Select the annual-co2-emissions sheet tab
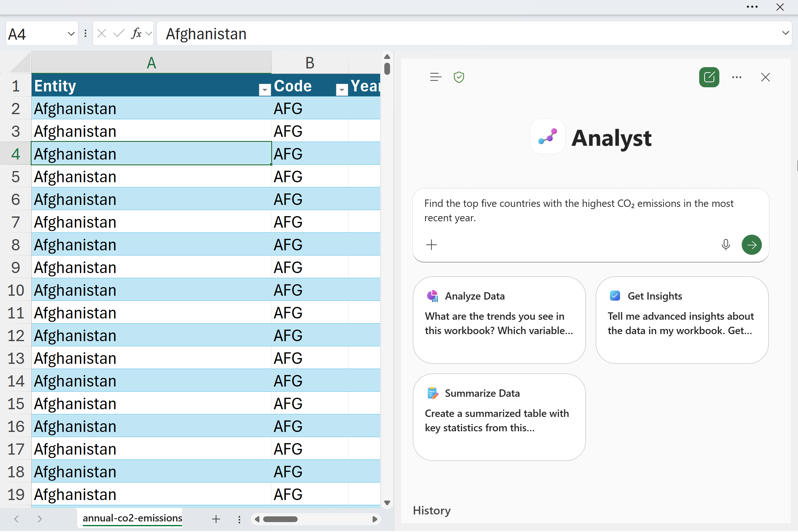The width and height of the screenshot is (798, 532). (x=132, y=518)
